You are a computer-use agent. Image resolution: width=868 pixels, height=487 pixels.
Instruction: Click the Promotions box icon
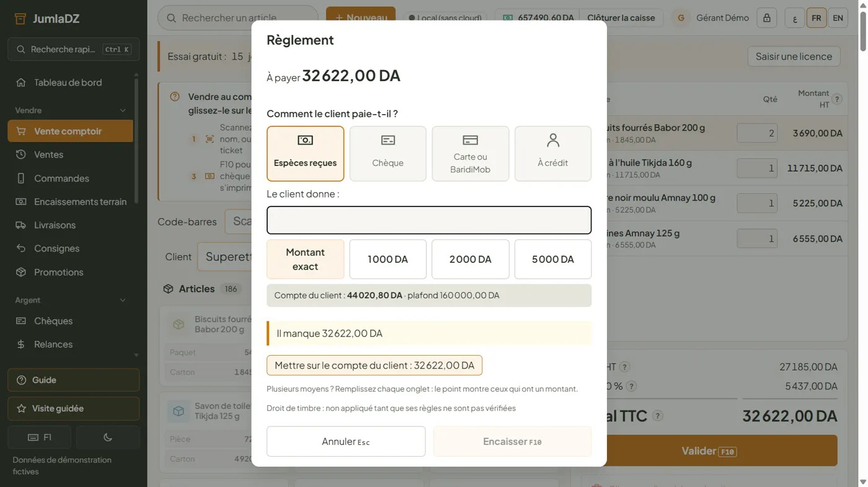pyautogui.click(x=21, y=272)
